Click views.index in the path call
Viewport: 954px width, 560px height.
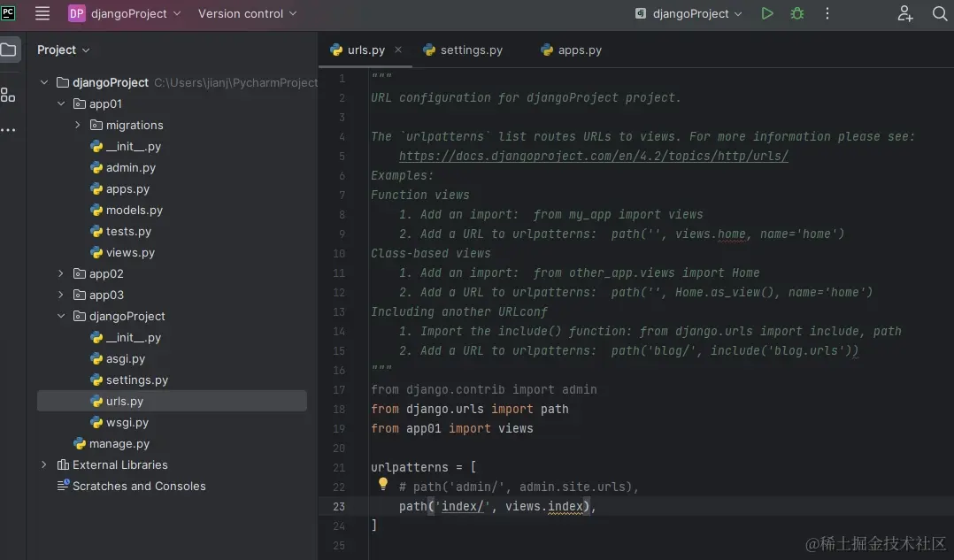544,507
